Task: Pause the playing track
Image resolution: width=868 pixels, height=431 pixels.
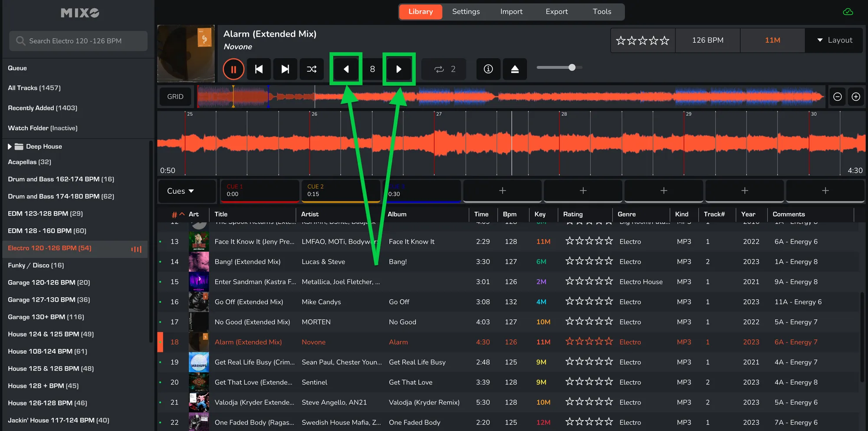Action: tap(233, 69)
